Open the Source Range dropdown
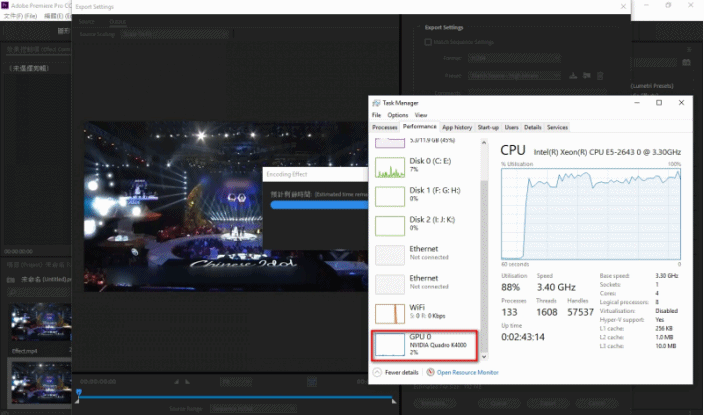This screenshot has height=415, width=704. pyautogui.click(x=254, y=409)
